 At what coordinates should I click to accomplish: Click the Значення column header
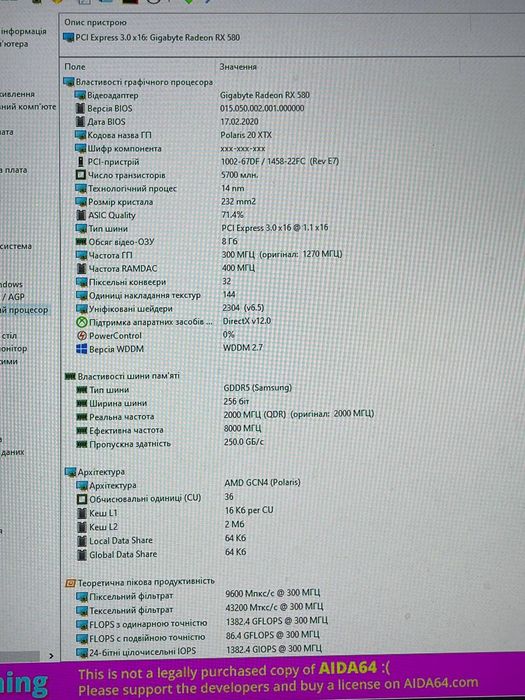tap(238, 67)
